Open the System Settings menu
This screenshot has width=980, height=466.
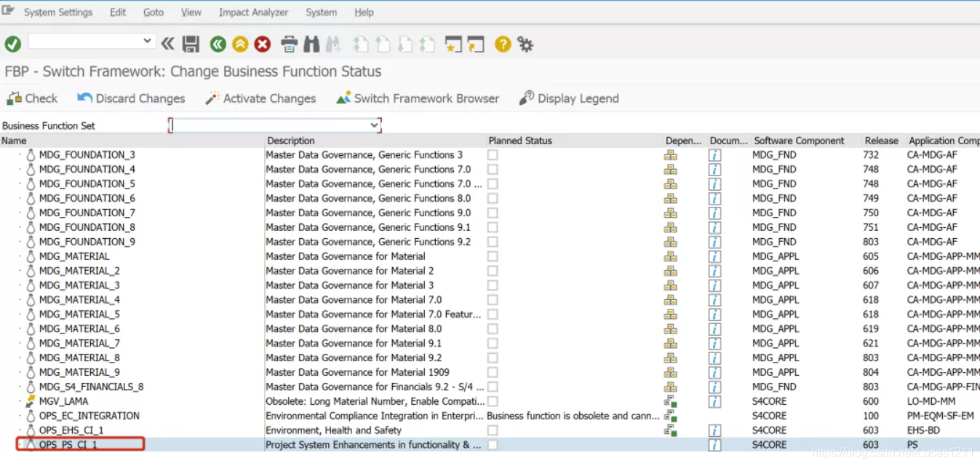coord(58,12)
